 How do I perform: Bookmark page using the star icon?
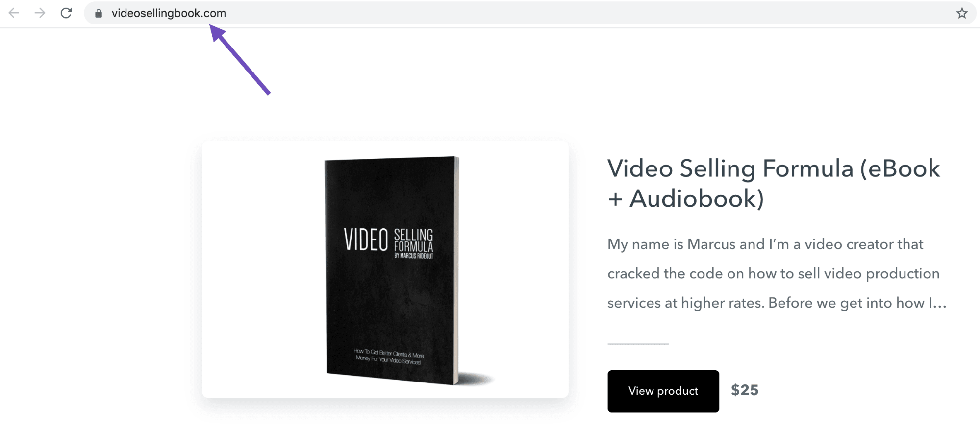coord(962,13)
